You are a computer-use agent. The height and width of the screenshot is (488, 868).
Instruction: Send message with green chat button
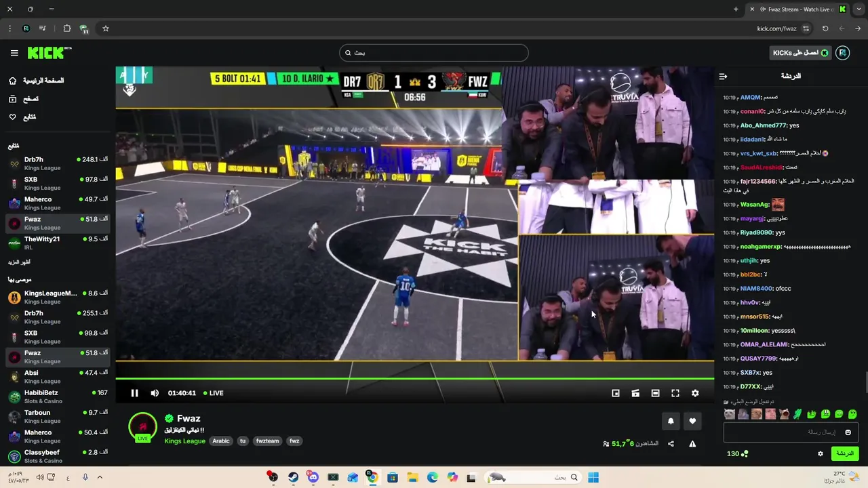tap(845, 453)
